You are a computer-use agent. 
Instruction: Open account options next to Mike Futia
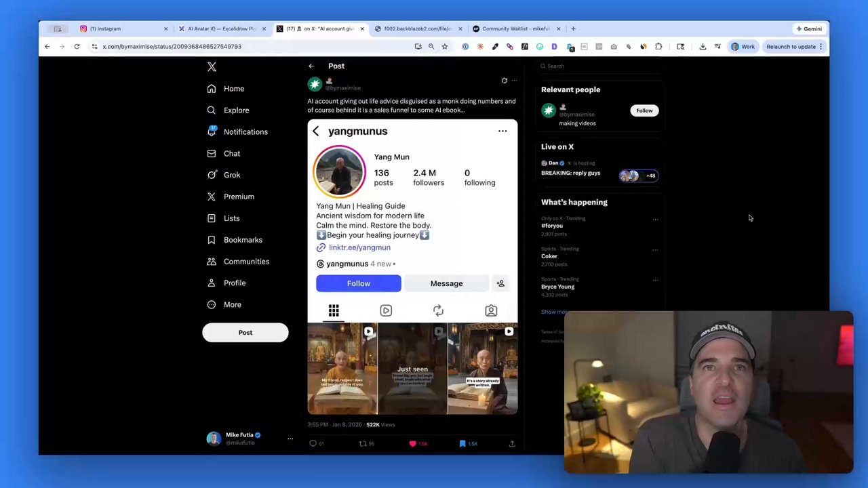[290, 439]
